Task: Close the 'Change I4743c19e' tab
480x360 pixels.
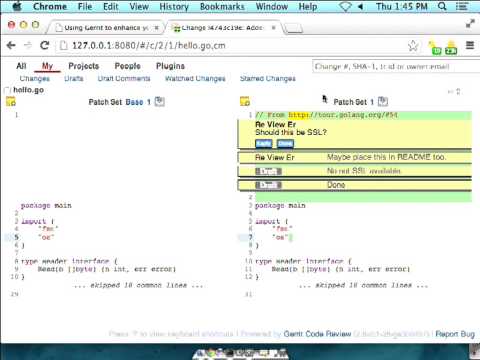Action: [x=274, y=28]
